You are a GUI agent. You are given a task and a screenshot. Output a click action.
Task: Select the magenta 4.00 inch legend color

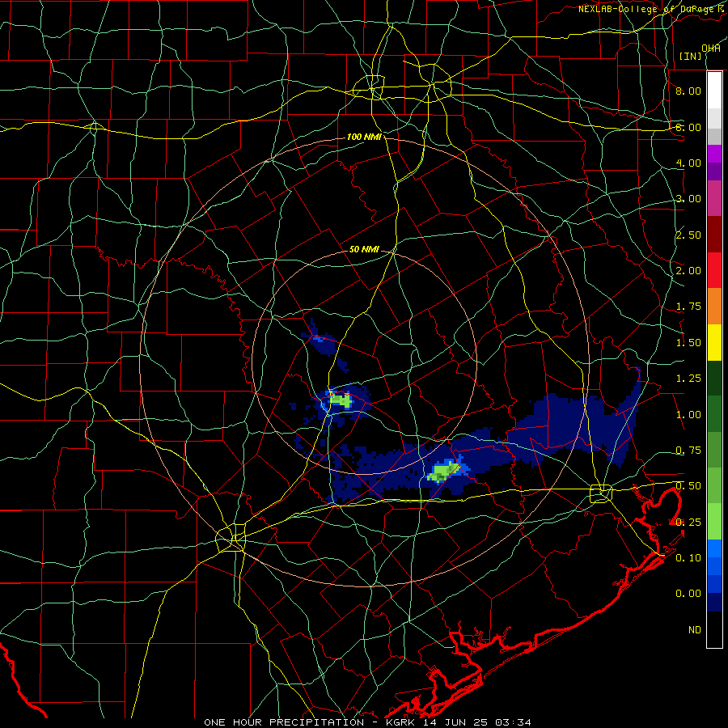pos(714,154)
